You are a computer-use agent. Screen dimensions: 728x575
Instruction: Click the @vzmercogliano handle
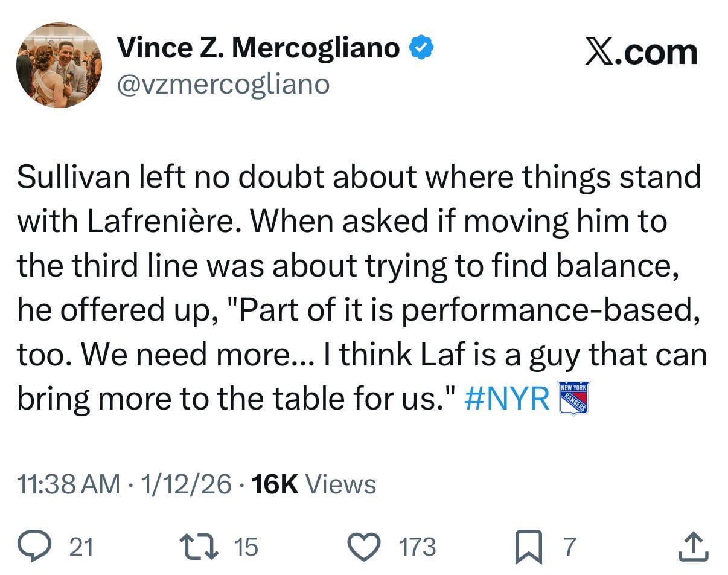pos(224,83)
